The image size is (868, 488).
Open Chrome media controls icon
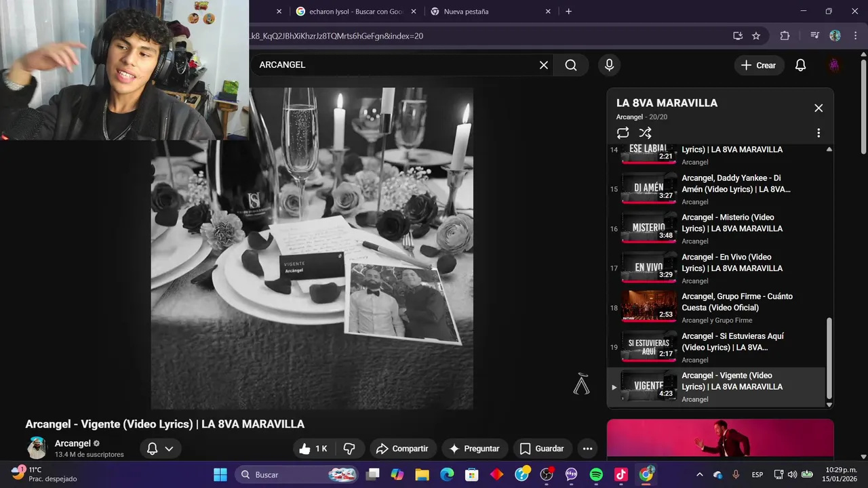tap(815, 36)
